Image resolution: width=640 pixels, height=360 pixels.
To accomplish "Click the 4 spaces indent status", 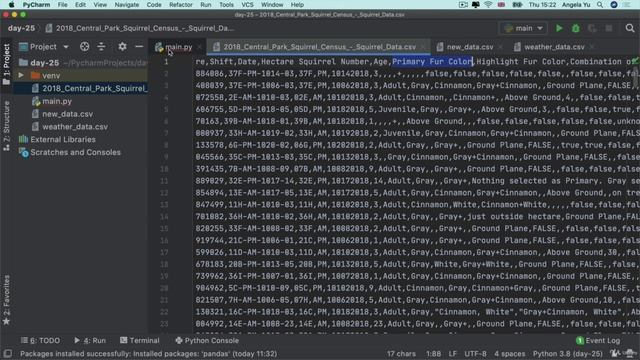I will (509, 353).
